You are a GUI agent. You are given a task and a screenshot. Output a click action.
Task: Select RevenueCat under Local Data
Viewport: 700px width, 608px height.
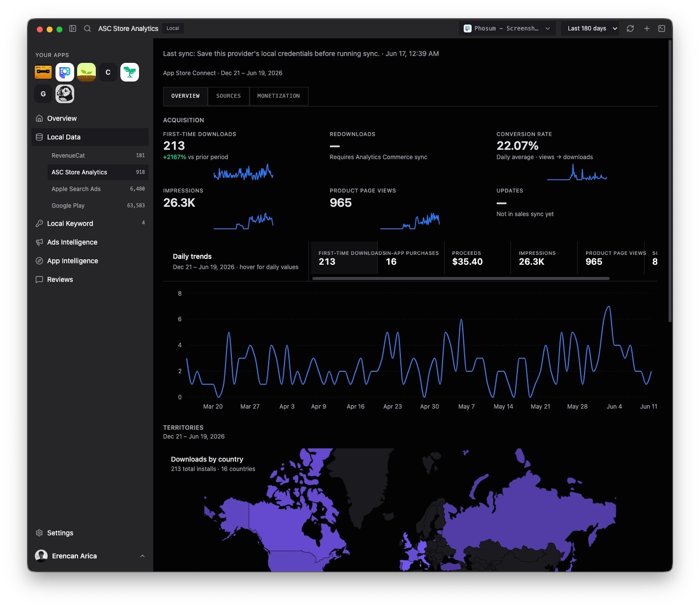coord(98,156)
